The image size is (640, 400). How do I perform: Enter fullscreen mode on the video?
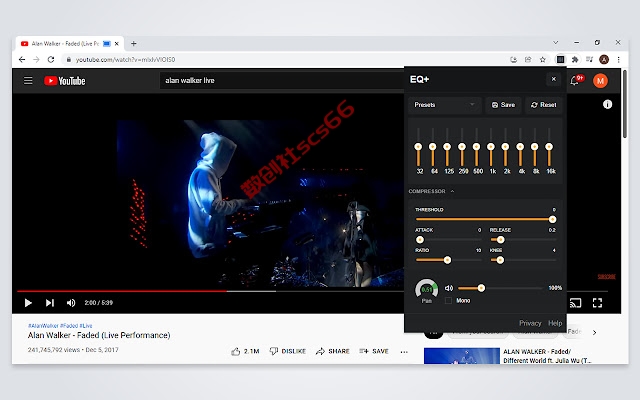point(597,303)
